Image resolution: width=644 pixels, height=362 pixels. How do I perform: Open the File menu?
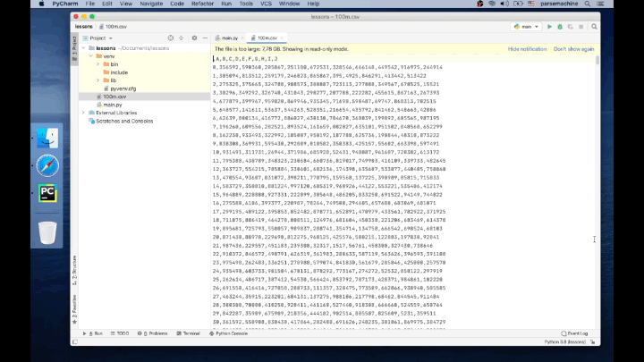(x=90, y=4)
